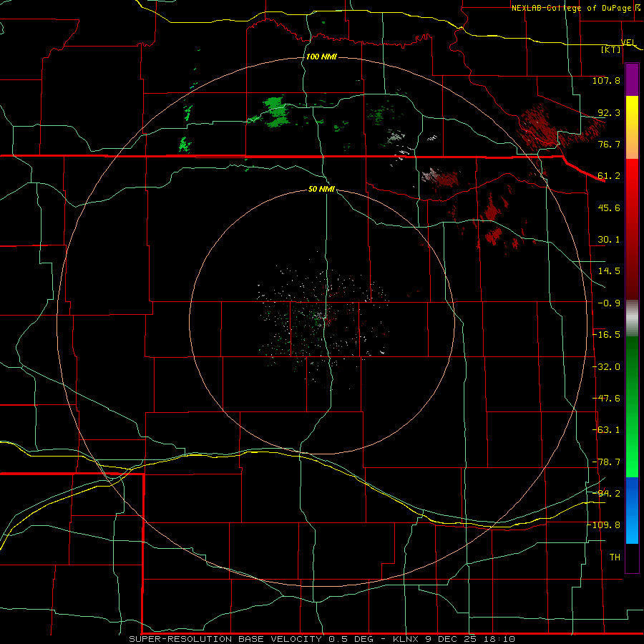Screen dimensions: 644x644
Task: Click the purple segment of color bar
Action: 632,79
